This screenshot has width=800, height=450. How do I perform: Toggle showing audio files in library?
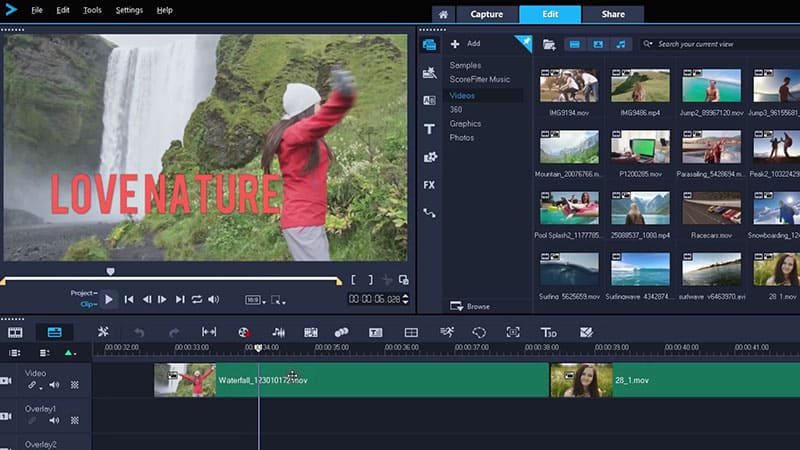[622, 44]
